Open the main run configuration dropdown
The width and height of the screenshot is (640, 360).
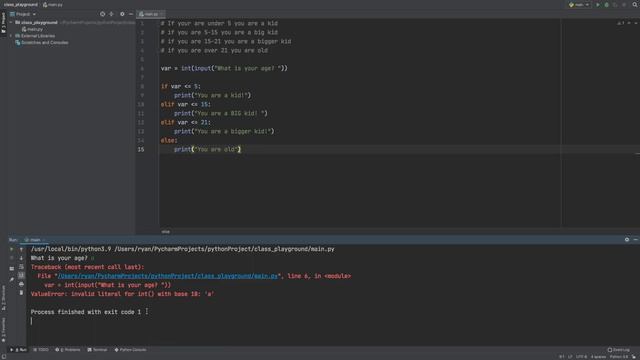[580, 5]
